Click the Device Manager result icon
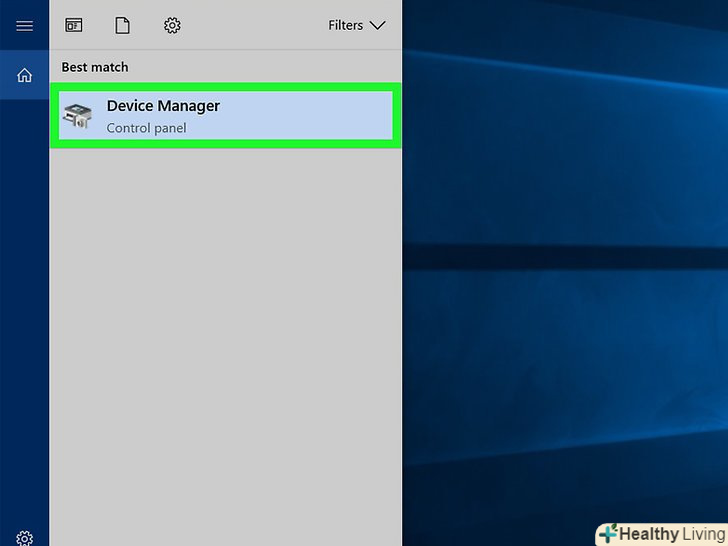This screenshot has height=546, width=728. [x=77, y=117]
